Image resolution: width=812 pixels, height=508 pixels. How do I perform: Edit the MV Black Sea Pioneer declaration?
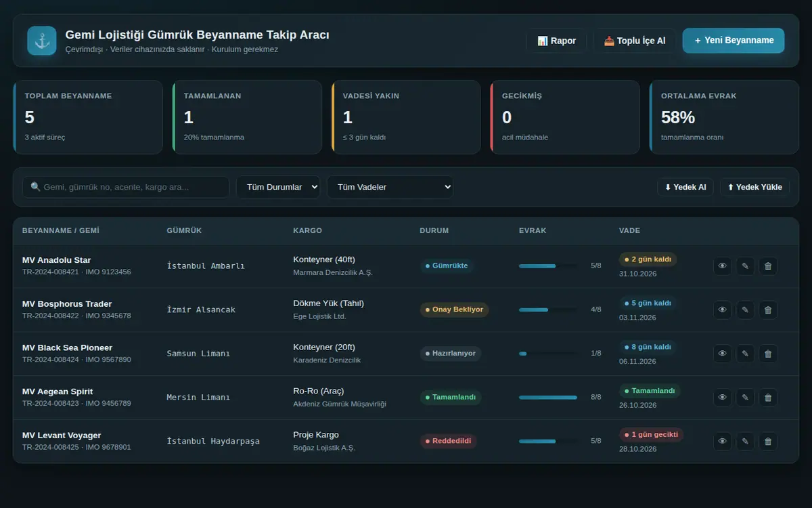(745, 354)
